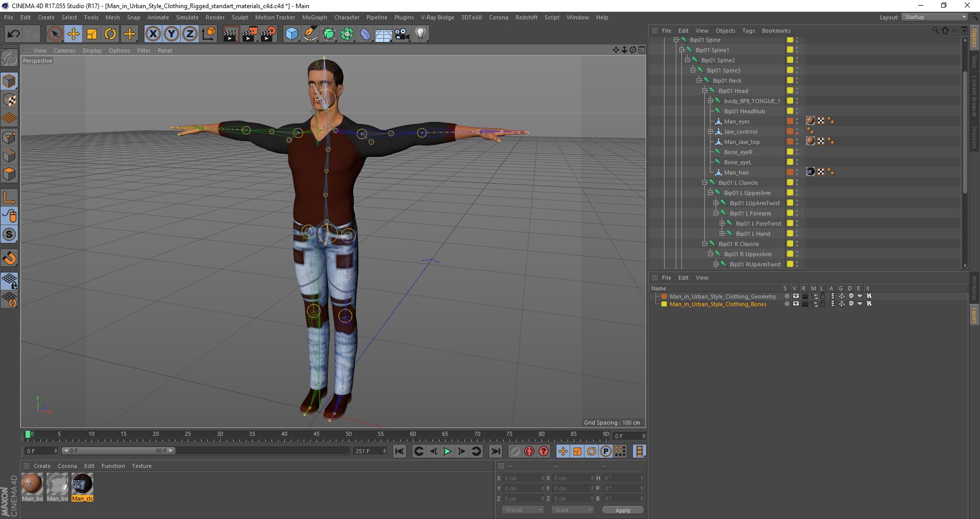Viewport: 980px width, 519px height.
Task: Open the World coordinate dropdown
Action: (x=523, y=510)
